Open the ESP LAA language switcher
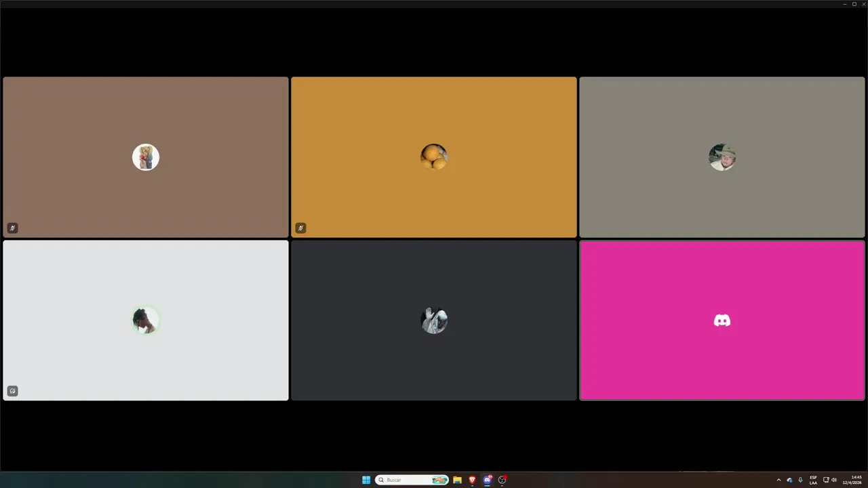Screen dimensions: 868x488 [813, 480]
